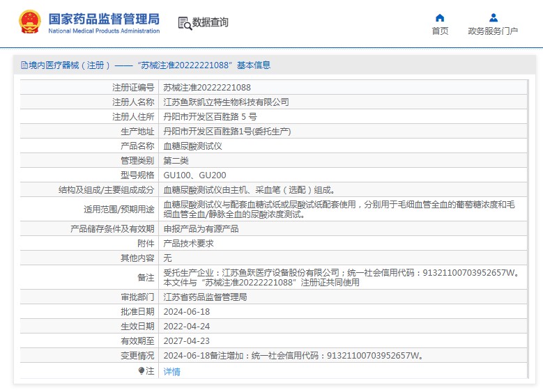Image resolution: width=543 pixels, height=392 pixels.
Task: Open the 政务服务门户 text label
Action: [493, 31]
